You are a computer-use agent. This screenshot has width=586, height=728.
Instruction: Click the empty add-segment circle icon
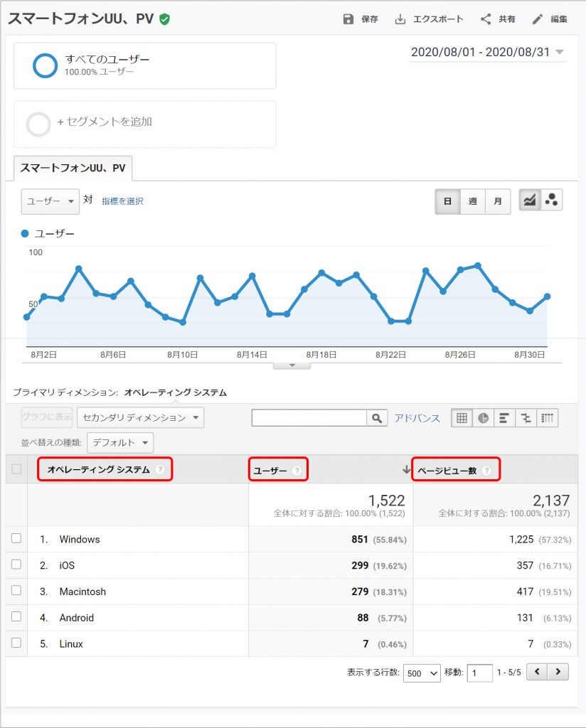pos(38,124)
